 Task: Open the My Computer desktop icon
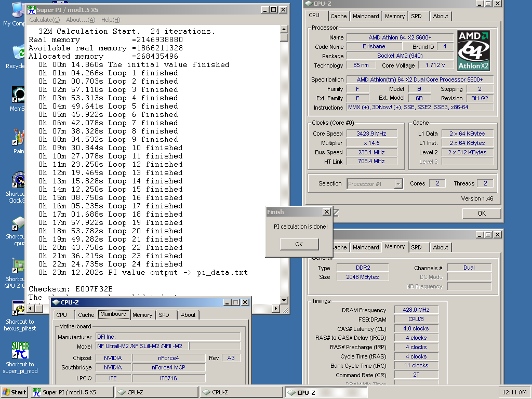(19, 9)
